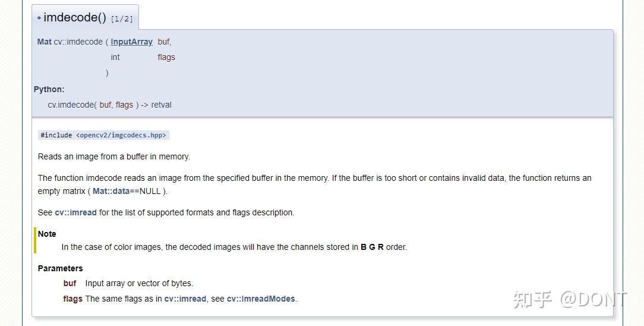Click the Parameters heading

pos(60,268)
